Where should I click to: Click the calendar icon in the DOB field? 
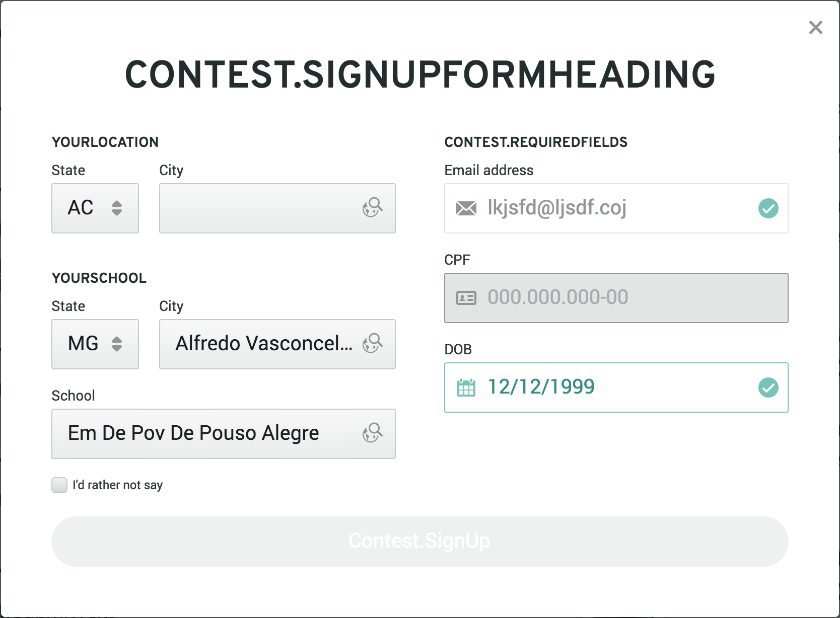tap(466, 387)
